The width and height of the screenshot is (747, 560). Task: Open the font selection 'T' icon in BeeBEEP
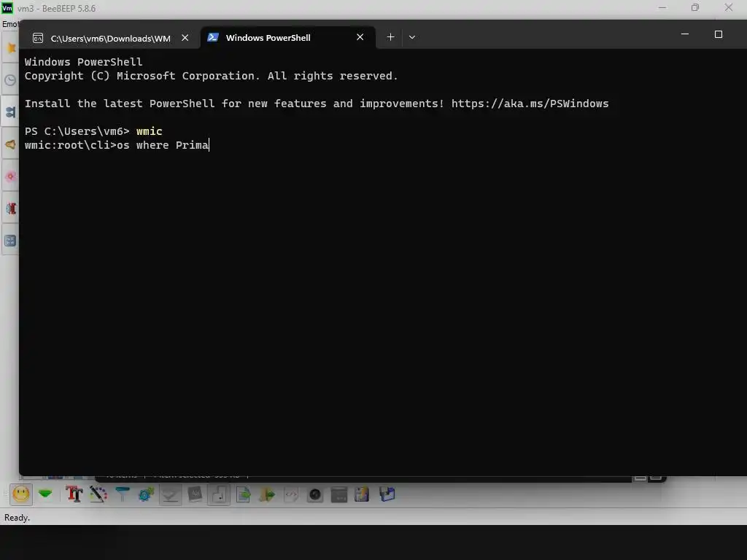coord(74,494)
